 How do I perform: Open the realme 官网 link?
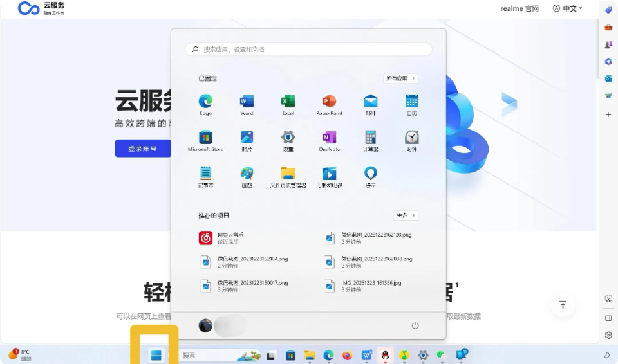point(520,8)
